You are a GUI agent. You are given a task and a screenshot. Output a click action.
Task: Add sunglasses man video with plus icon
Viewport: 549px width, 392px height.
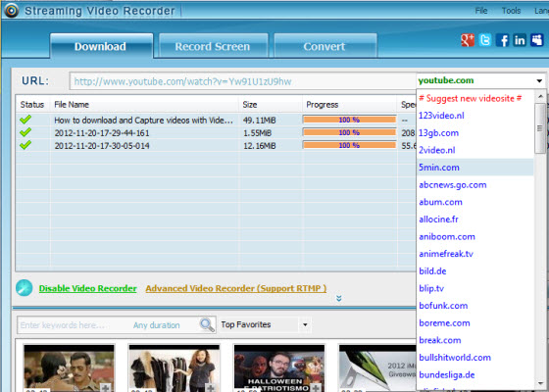(x=106, y=388)
